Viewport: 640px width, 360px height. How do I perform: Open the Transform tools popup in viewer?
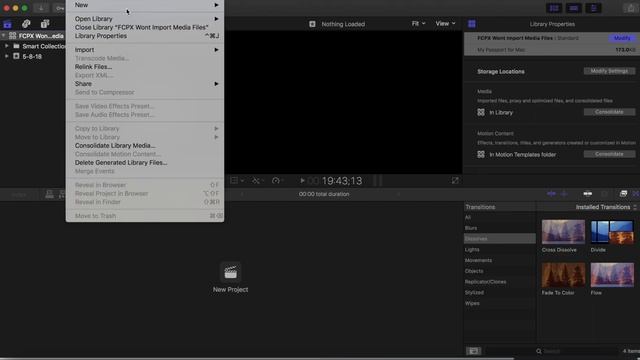click(237, 180)
